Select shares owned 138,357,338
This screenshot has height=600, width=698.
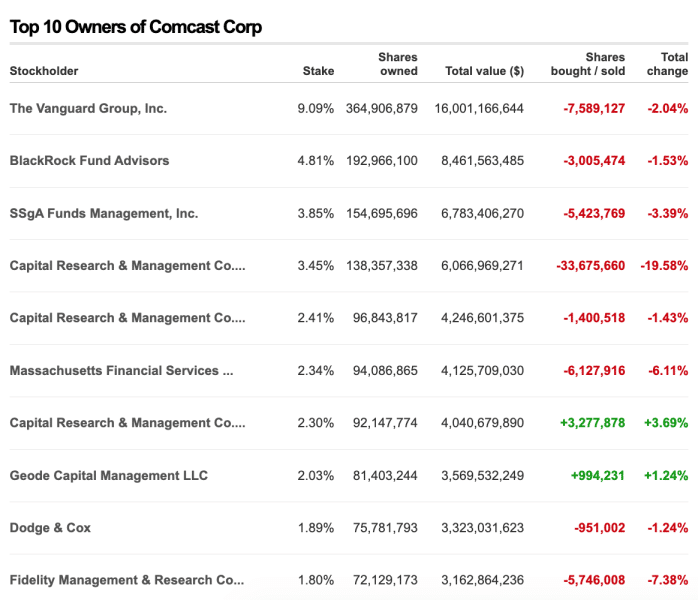(x=382, y=266)
